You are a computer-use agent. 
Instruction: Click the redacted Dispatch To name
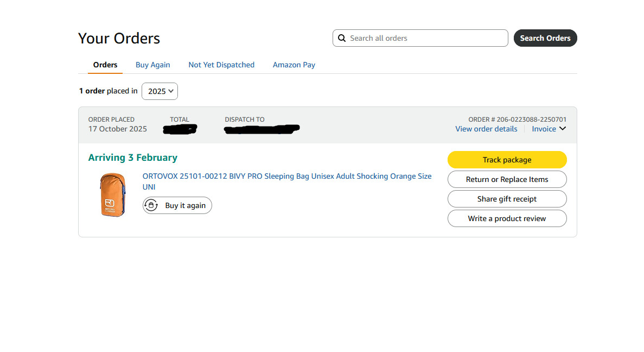click(262, 129)
